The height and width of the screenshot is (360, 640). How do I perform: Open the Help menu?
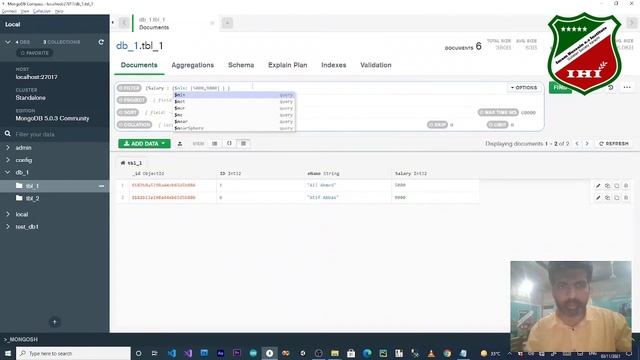[59, 11]
